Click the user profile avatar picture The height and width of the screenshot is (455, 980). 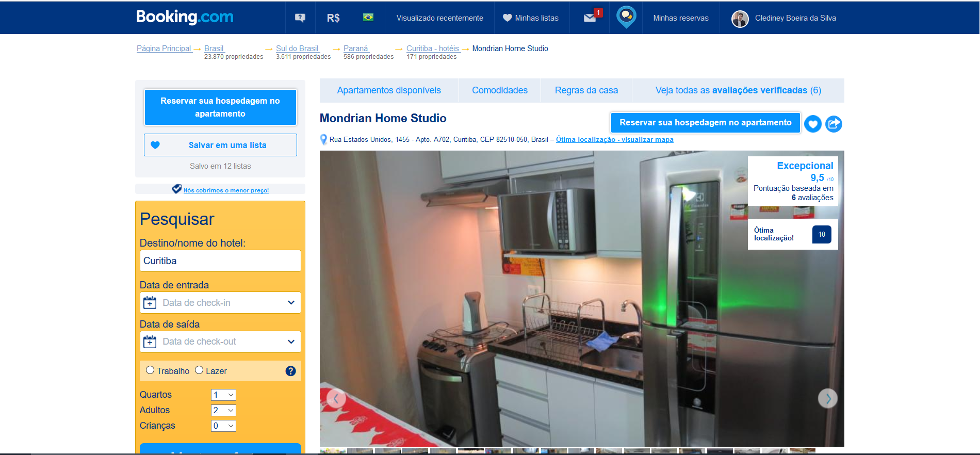click(740, 19)
